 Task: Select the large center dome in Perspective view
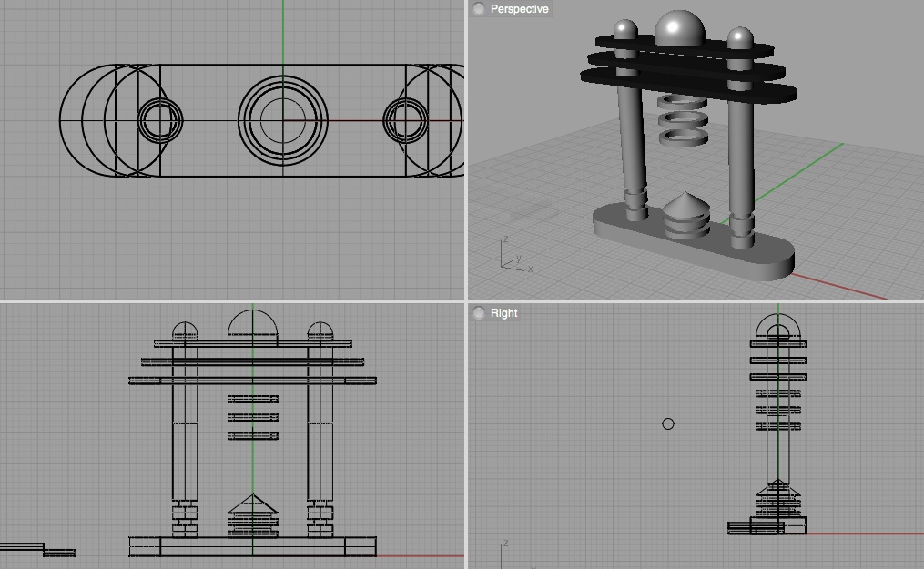pos(679,27)
